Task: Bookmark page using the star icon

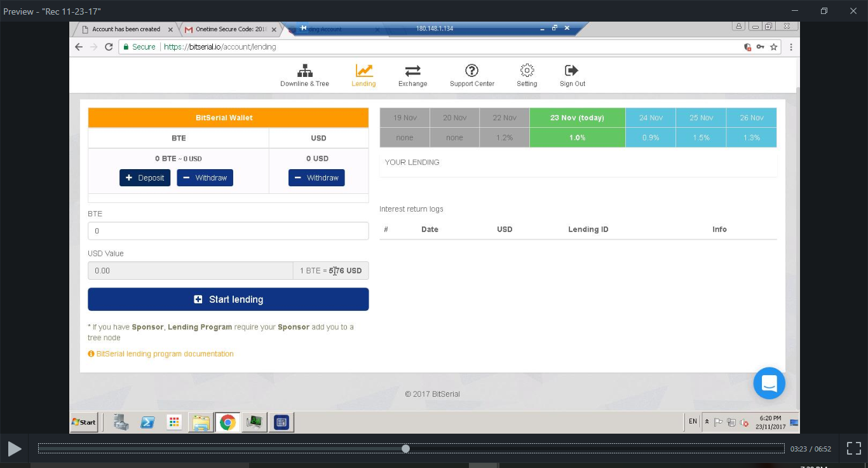Action: pyautogui.click(x=773, y=47)
